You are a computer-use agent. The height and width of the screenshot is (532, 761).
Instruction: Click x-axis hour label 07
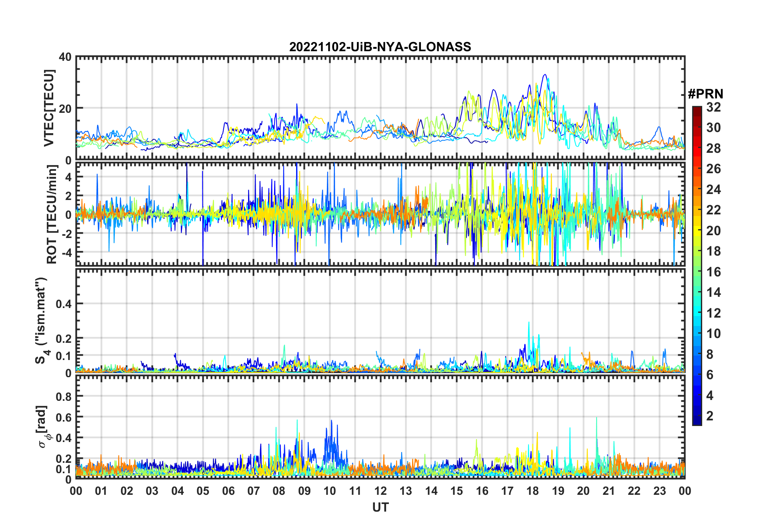click(x=254, y=491)
